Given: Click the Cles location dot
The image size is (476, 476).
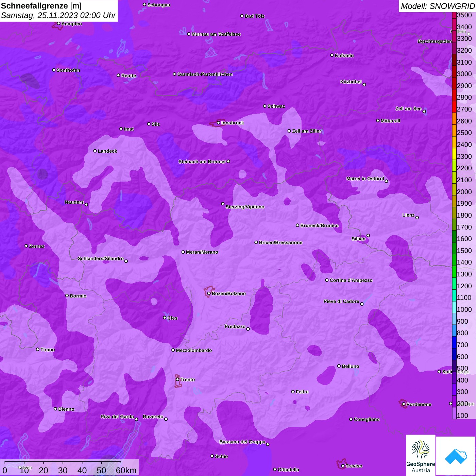Looking at the screenshot, I should click(x=165, y=318).
